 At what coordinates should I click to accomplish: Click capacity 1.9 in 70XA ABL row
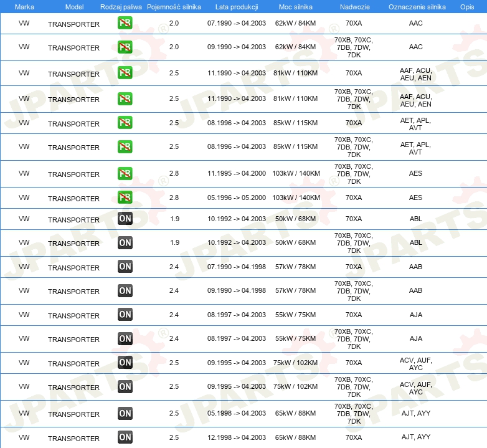(174, 219)
